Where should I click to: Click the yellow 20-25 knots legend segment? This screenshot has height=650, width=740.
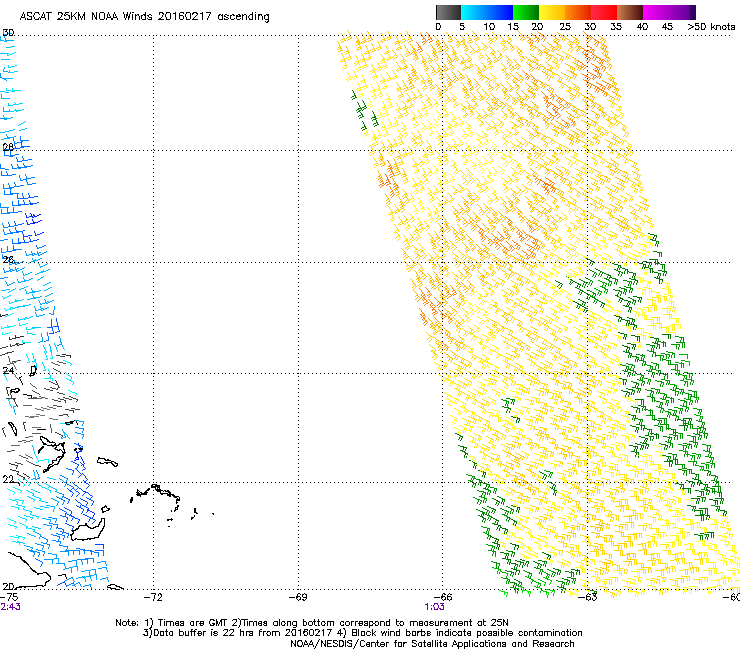click(x=552, y=12)
